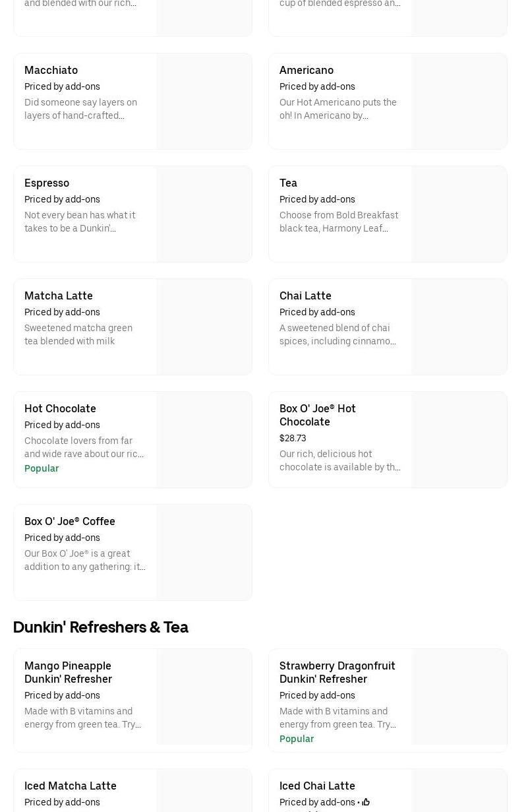The image size is (530, 812).
Task: Click the Chai Latte image thumbnail
Action: [x=459, y=327]
